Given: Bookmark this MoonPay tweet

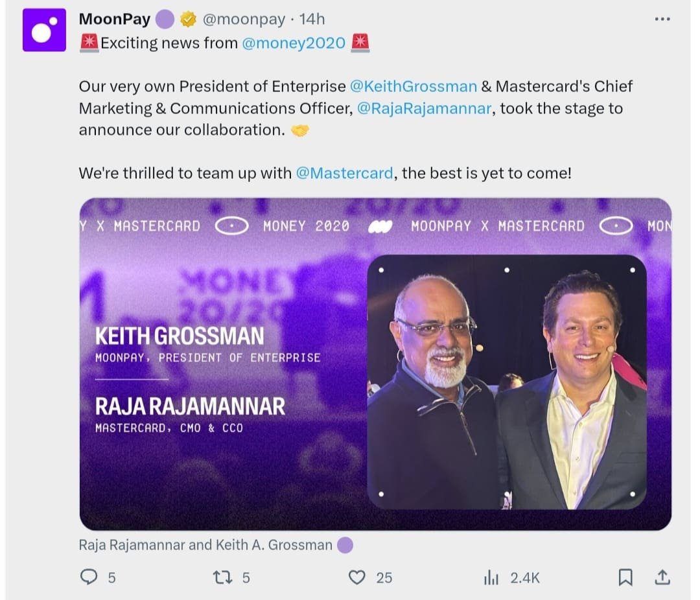Looking at the screenshot, I should click(625, 577).
